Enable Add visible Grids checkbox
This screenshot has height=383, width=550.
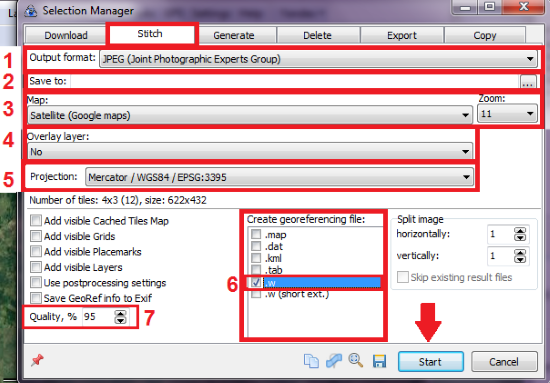[x=36, y=236]
